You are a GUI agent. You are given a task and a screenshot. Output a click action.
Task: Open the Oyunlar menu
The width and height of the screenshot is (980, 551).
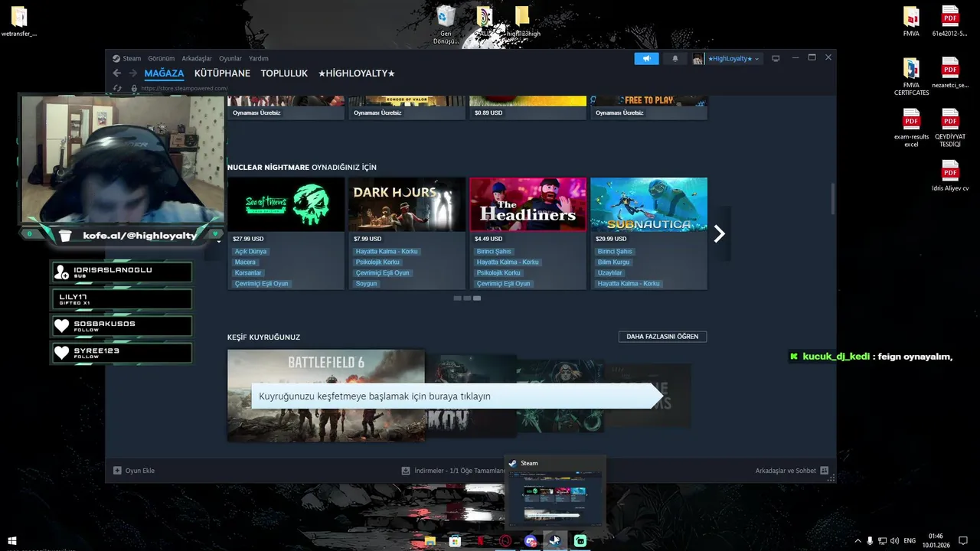click(230, 59)
